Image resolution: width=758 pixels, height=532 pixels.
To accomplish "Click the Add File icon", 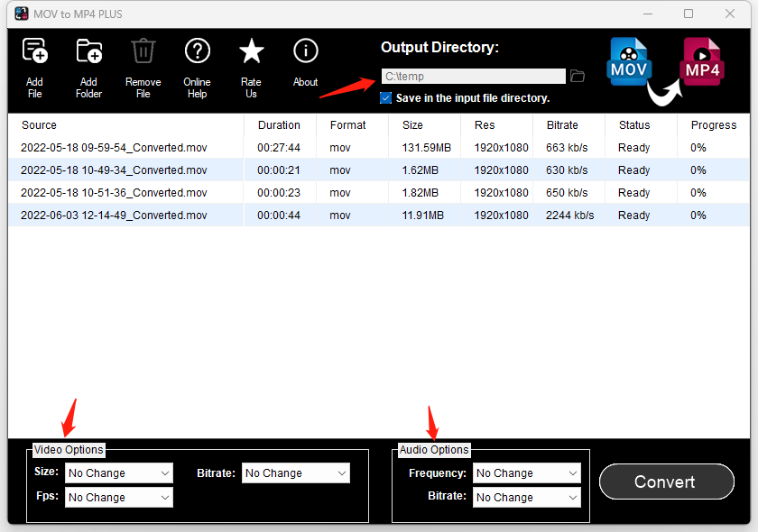I will (34, 51).
